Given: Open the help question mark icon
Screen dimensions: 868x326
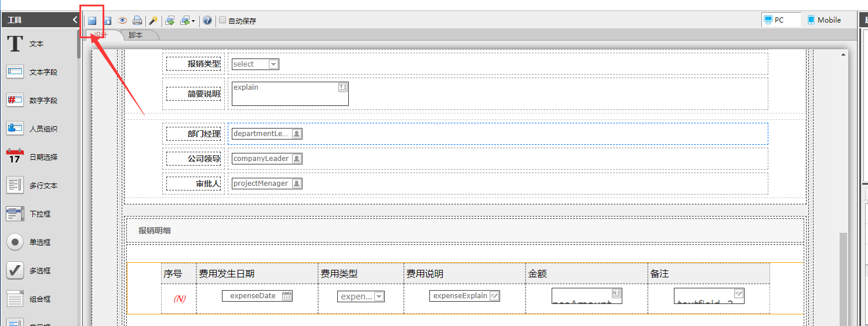Looking at the screenshot, I should point(207,21).
